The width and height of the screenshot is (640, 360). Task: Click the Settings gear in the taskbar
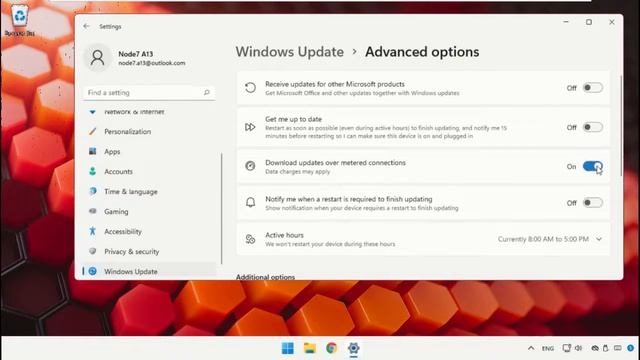353,348
